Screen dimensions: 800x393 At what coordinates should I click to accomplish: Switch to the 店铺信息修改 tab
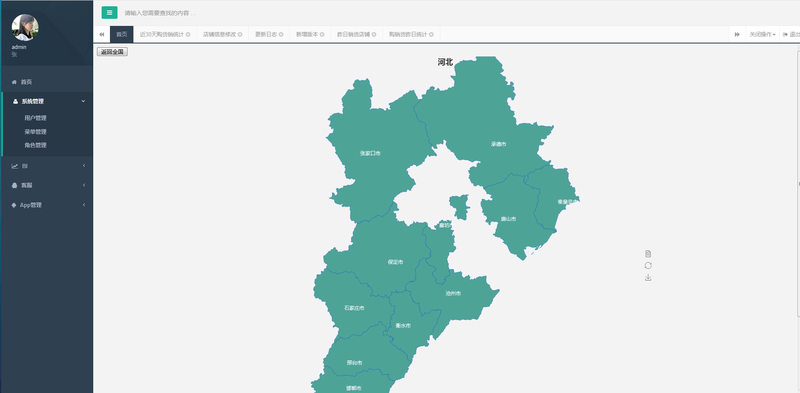(x=222, y=35)
